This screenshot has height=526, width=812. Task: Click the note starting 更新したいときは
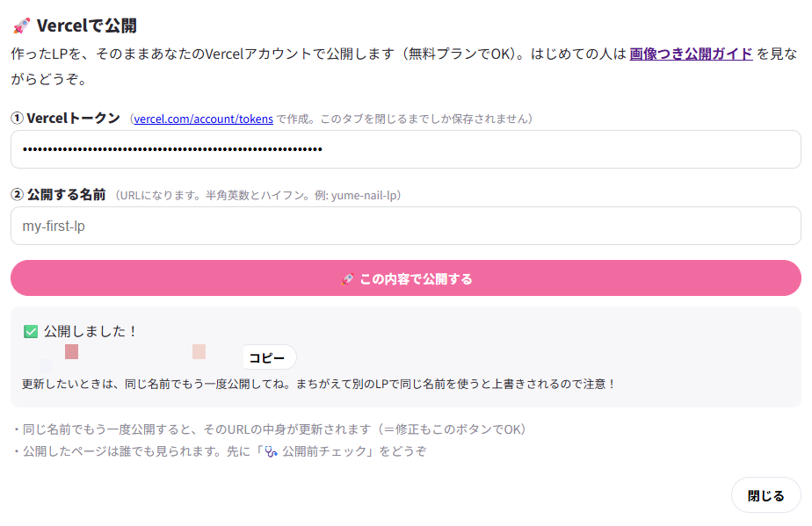coord(318,384)
